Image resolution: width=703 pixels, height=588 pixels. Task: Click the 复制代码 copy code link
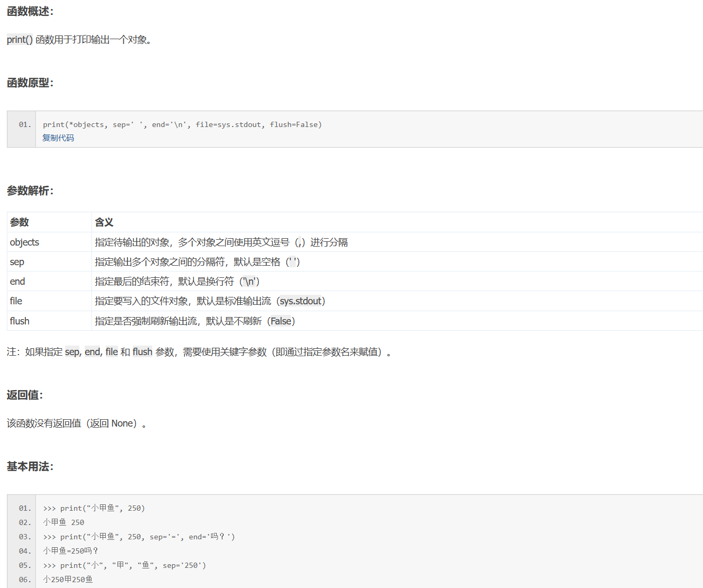[58, 138]
